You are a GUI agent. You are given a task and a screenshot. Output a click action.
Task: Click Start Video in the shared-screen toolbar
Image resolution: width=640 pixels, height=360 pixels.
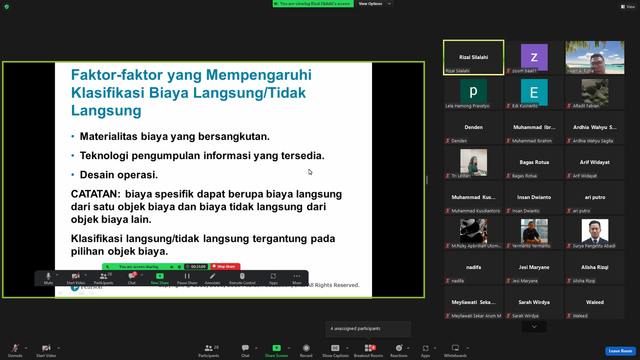[x=76, y=278]
